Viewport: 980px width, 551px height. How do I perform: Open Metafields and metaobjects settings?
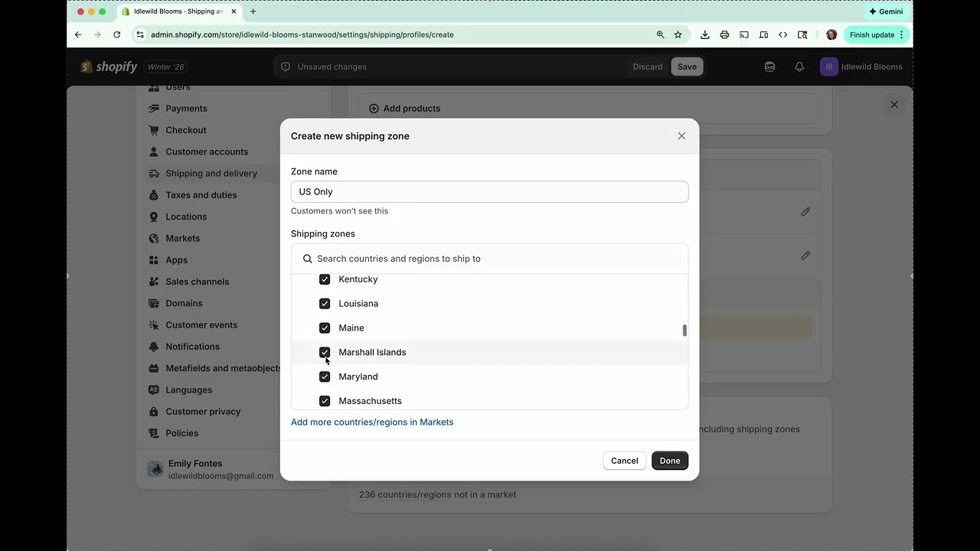coord(224,369)
